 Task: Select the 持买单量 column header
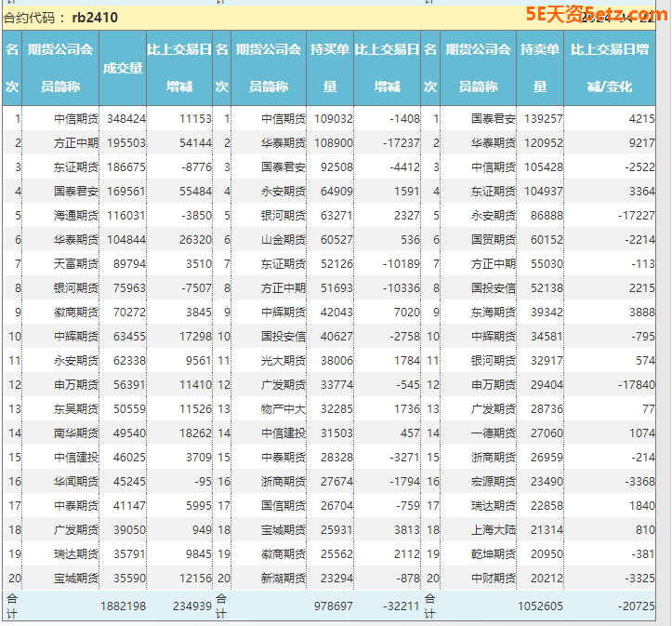pyautogui.click(x=330, y=68)
